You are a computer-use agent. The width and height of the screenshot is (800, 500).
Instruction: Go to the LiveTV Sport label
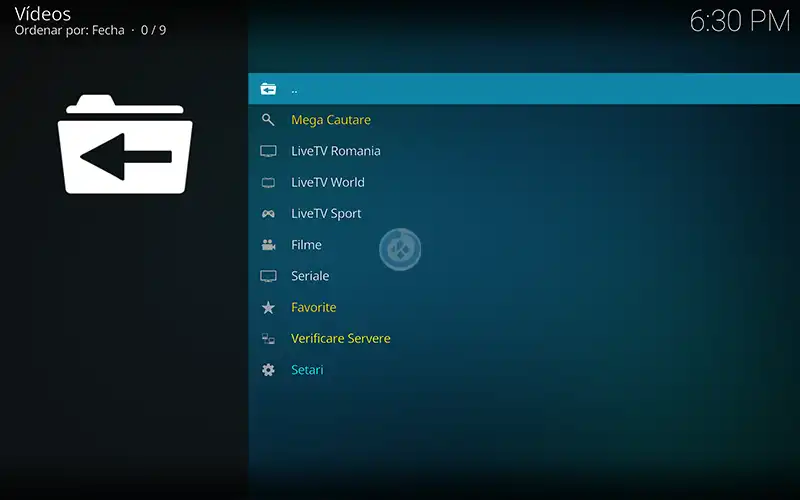(x=326, y=214)
